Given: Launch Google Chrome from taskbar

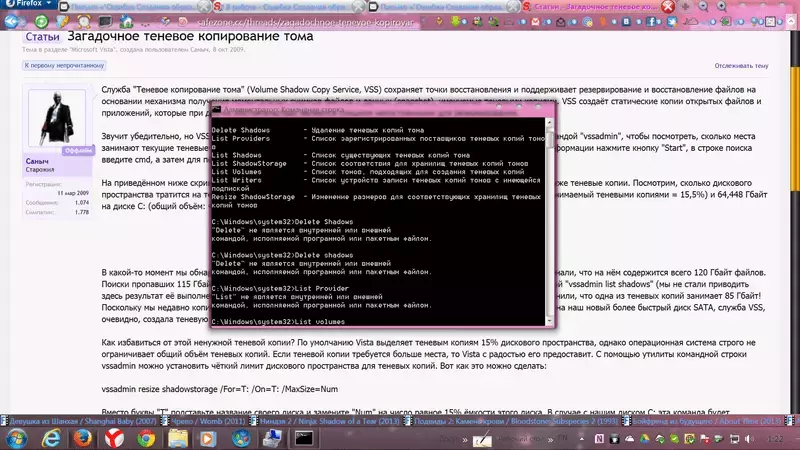Looking at the screenshot, I should coord(146,439).
